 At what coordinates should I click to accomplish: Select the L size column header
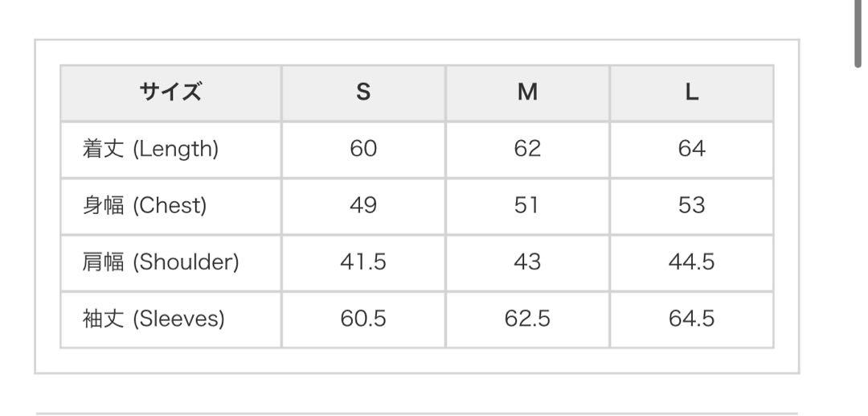692,93
